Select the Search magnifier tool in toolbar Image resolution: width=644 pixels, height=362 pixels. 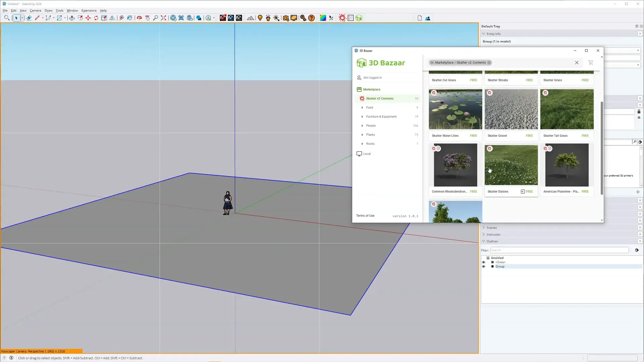click(7, 18)
